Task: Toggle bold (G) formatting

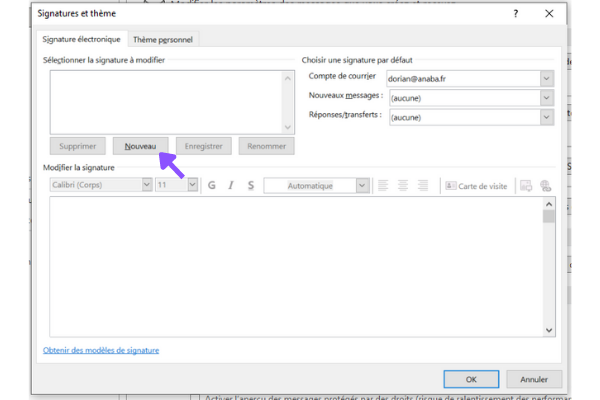Action: pos(212,185)
